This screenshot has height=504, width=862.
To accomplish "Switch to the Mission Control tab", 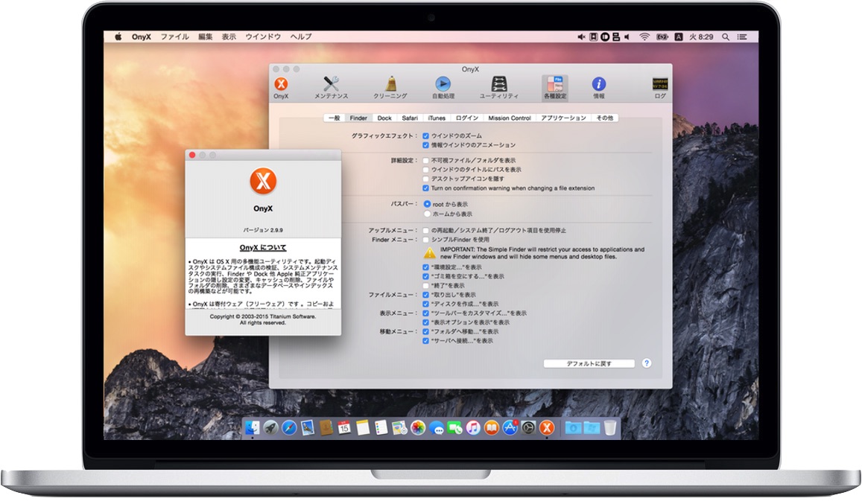I will pyautogui.click(x=510, y=118).
